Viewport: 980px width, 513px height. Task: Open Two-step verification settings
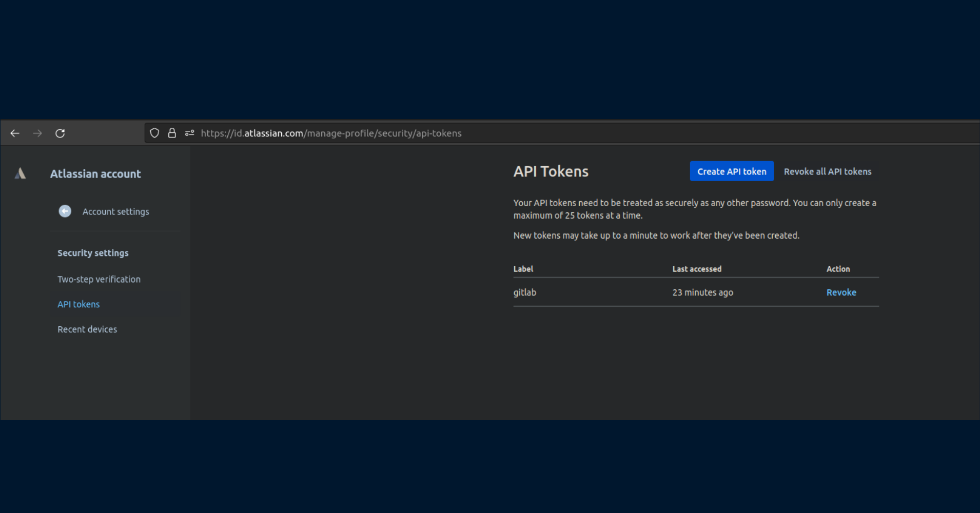pos(99,279)
